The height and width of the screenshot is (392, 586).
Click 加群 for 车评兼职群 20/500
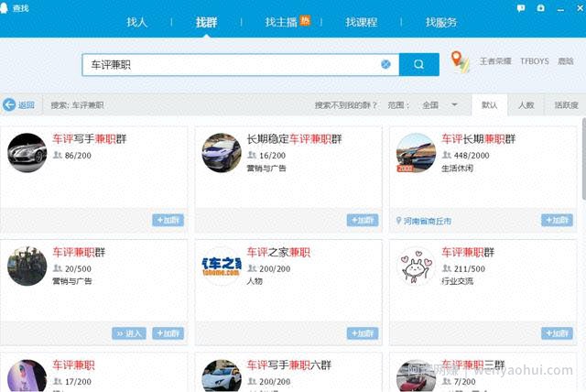(168, 333)
